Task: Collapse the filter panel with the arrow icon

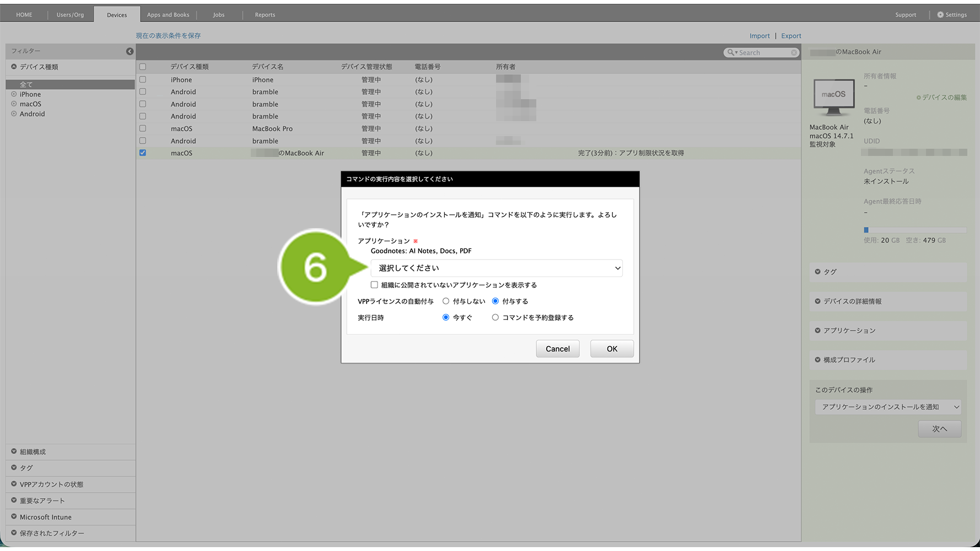Action: tap(130, 51)
